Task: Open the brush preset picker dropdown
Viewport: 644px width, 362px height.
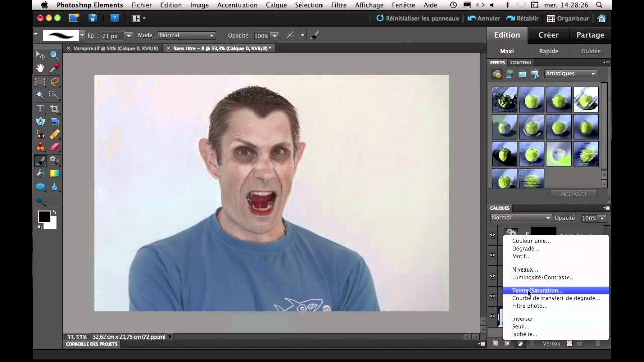Action: point(82,35)
